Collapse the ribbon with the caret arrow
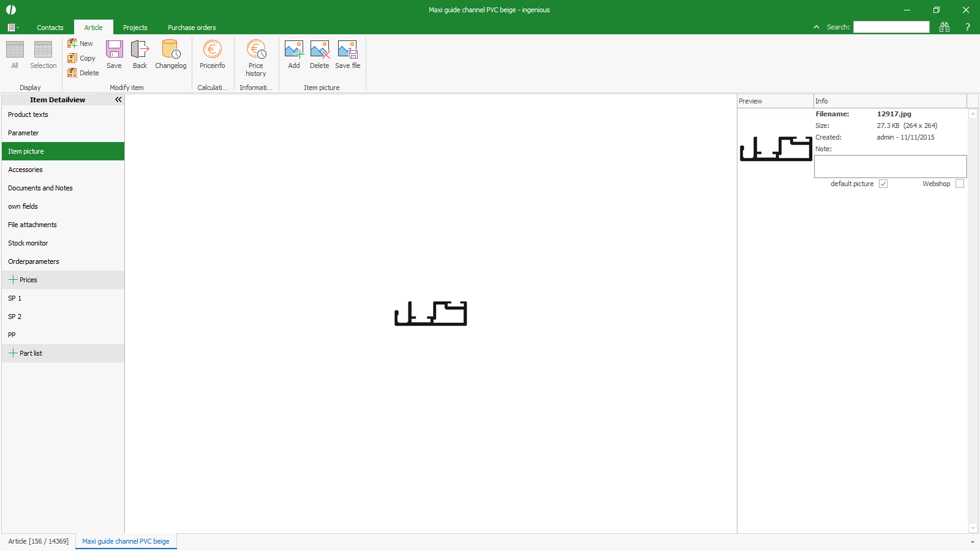This screenshot has width=980, height=551. (816, 27)
